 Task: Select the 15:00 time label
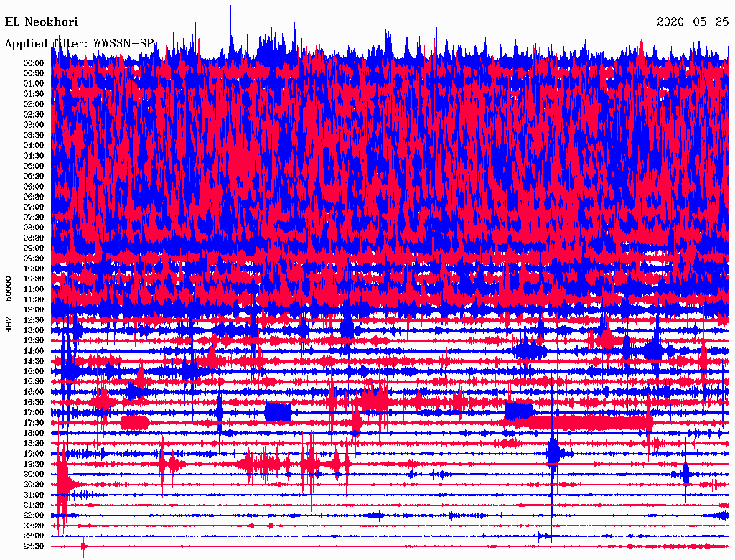[34, 371]
